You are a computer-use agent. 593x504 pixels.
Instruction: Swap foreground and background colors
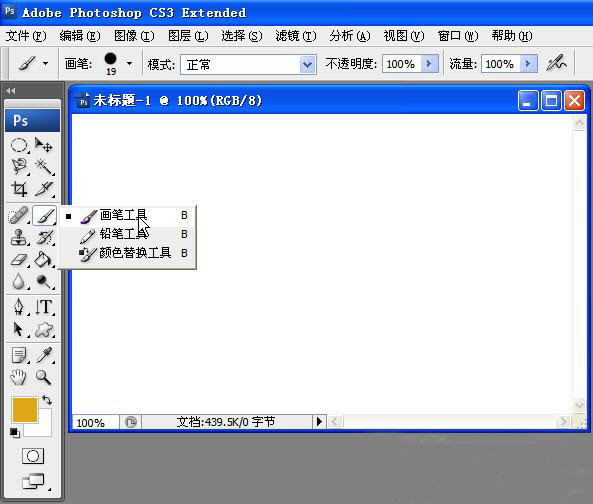(47, 400)
